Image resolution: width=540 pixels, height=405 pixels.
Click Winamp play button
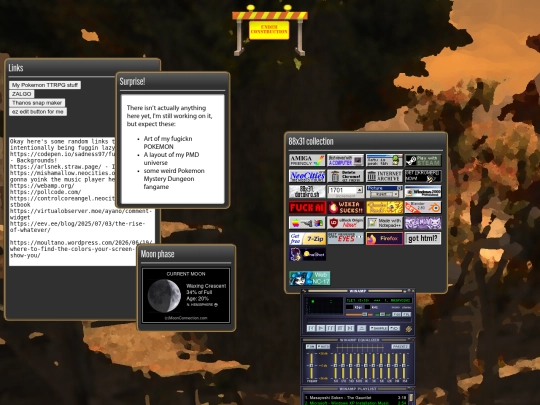tap(321, 328)
